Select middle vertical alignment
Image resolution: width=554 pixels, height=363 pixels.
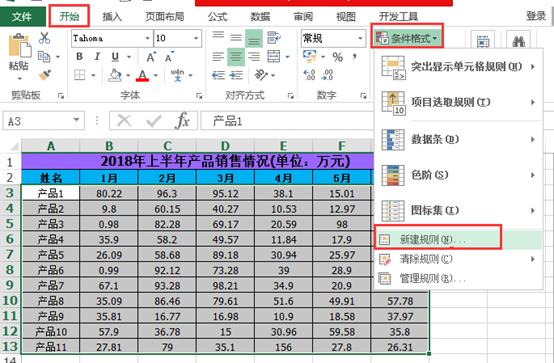point(236,37)
